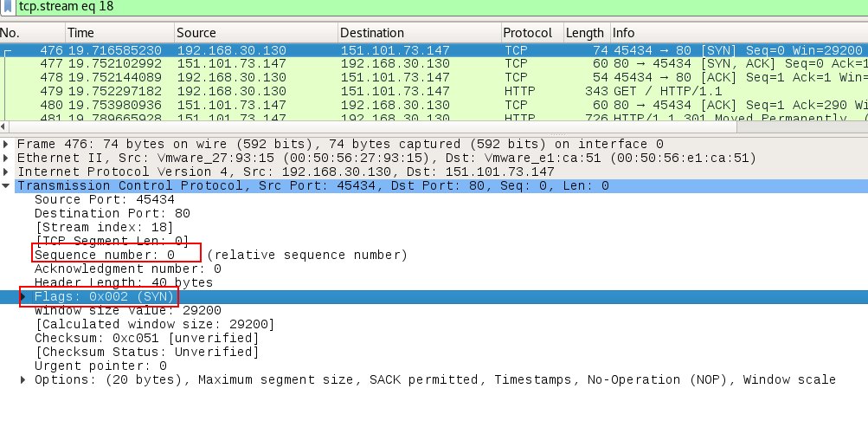Click the display filter field 'tcp.stream eq 18'
The image size is (868, 421).
(x=443, y=7)
